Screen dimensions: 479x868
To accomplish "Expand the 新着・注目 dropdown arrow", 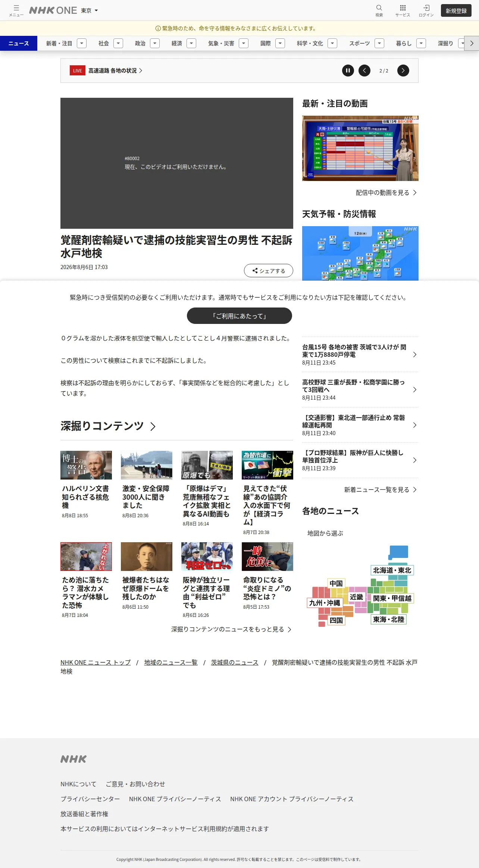I will [x=82, y=43].
